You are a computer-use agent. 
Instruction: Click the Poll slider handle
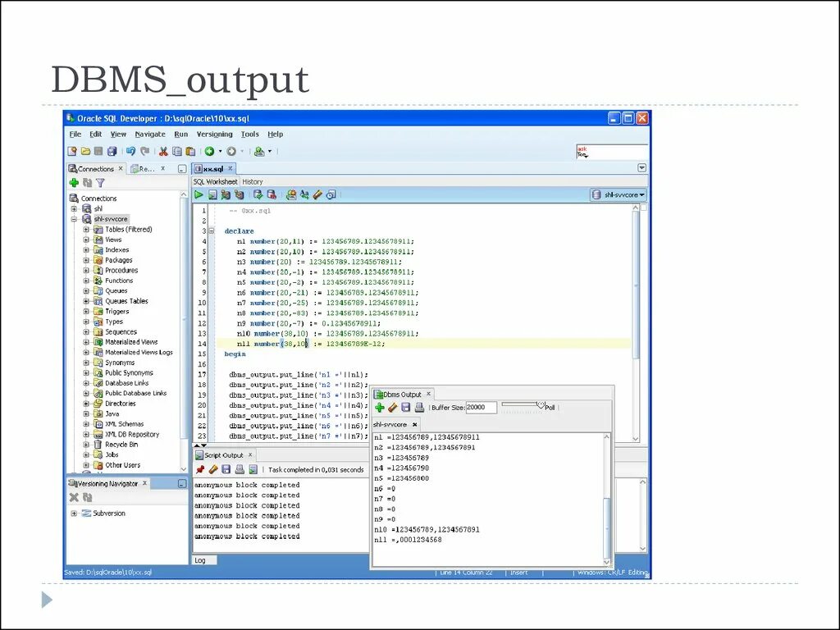[541, 404]
